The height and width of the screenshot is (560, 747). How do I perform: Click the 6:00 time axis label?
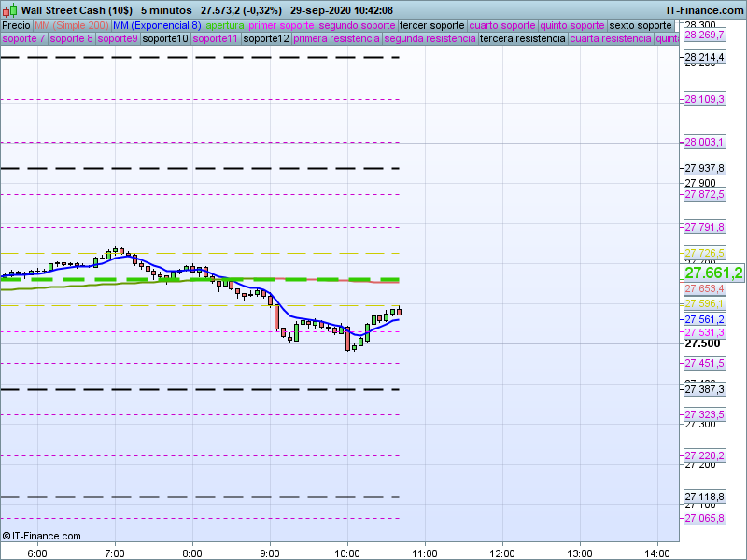[37, 553]
